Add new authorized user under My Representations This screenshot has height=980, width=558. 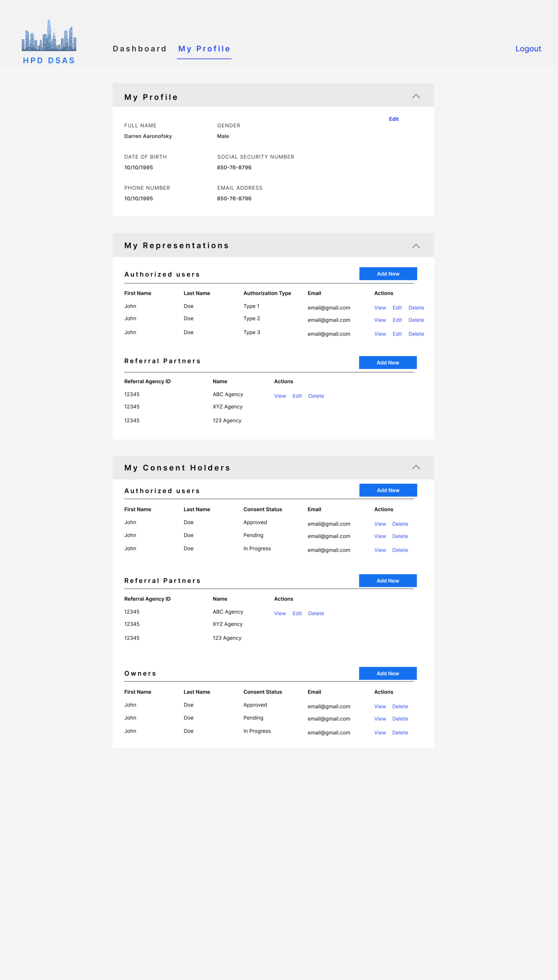tap(388, 274)
